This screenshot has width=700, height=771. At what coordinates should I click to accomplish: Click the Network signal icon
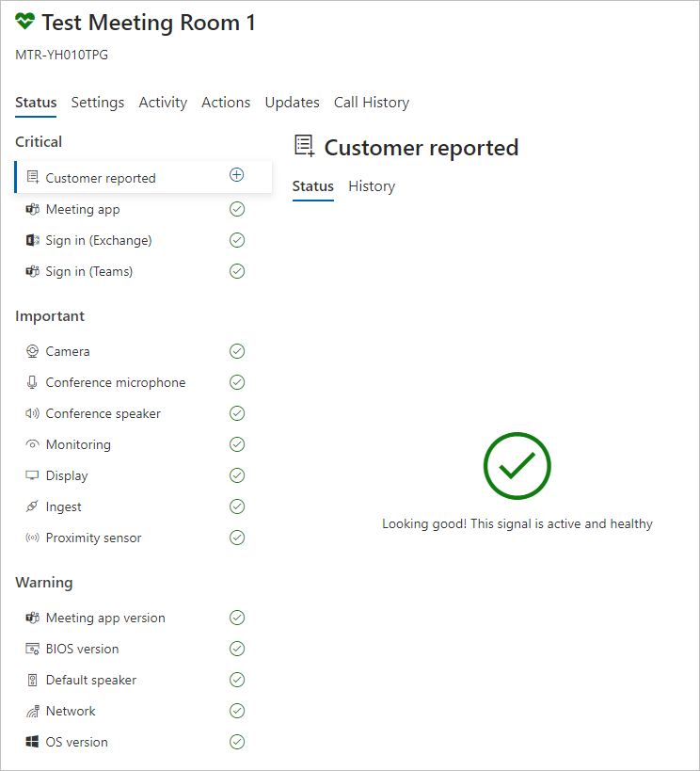coord(32,711)
